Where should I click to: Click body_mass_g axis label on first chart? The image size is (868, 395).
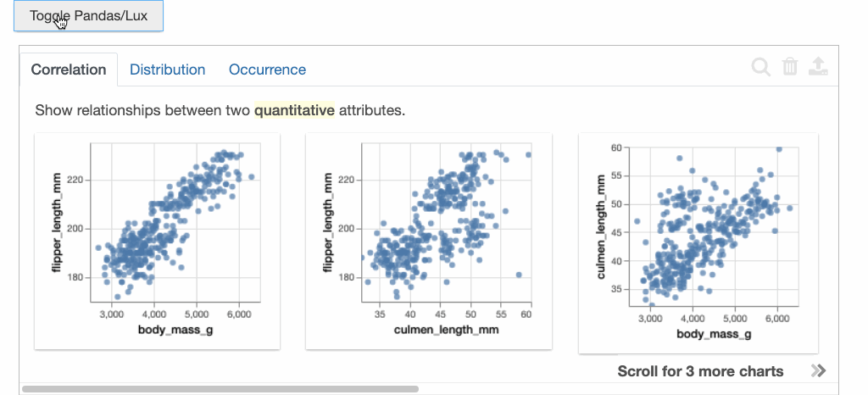(175, 330)
